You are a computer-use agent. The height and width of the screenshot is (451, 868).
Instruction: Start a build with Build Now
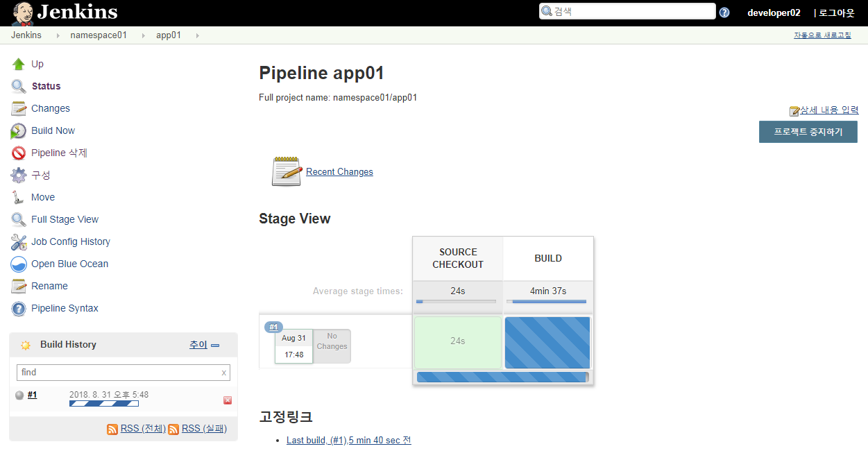point(53,130)
